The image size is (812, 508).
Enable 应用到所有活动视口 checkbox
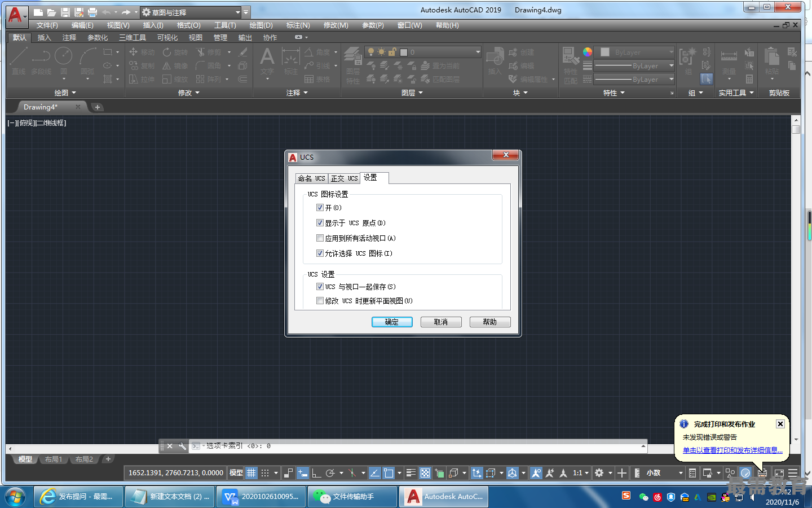point(320,238)
